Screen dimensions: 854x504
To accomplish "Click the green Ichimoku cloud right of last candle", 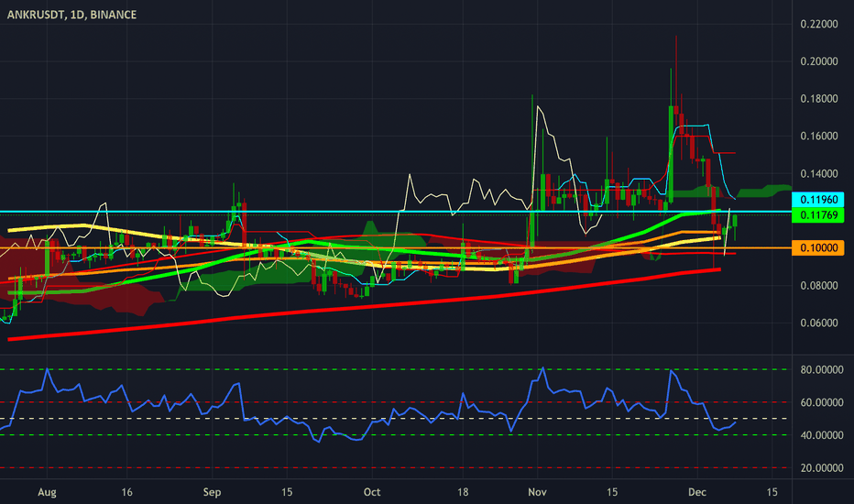I will (764, 192).
